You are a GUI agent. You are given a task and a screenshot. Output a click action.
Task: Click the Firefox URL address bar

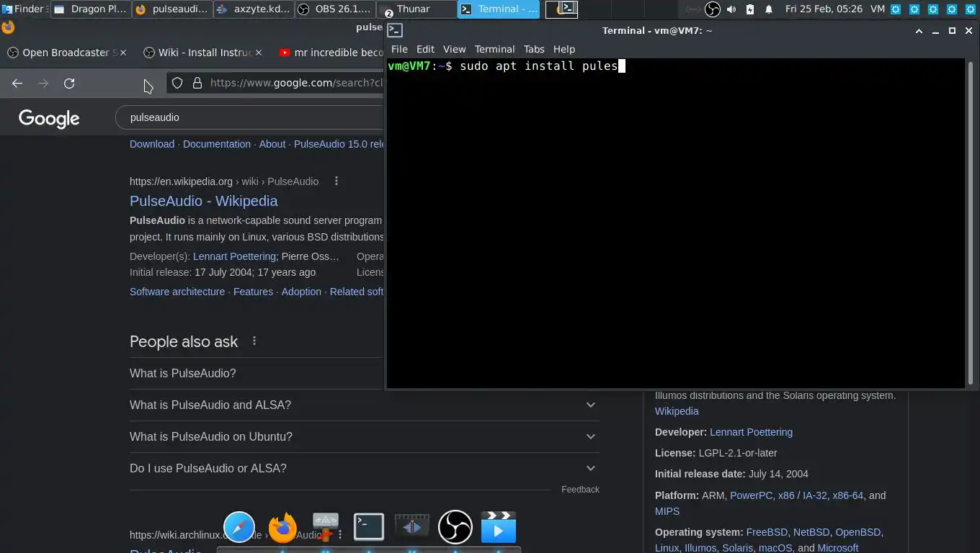point(275,83)
